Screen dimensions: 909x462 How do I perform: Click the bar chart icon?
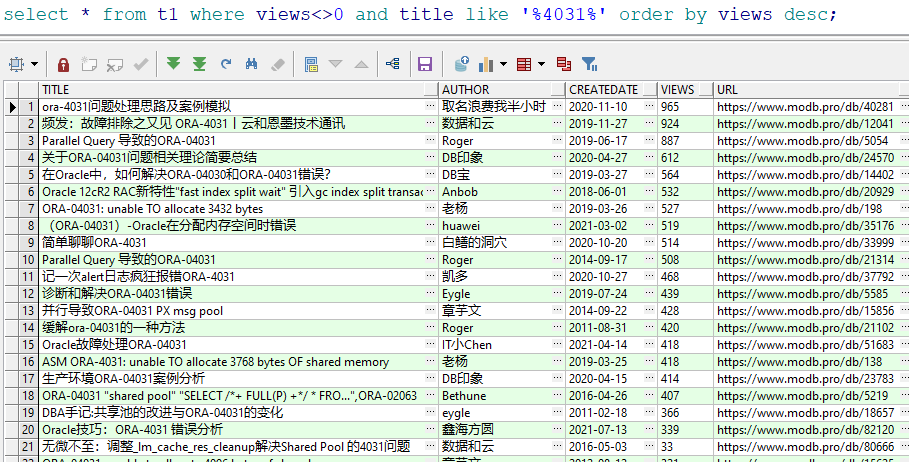486,64
